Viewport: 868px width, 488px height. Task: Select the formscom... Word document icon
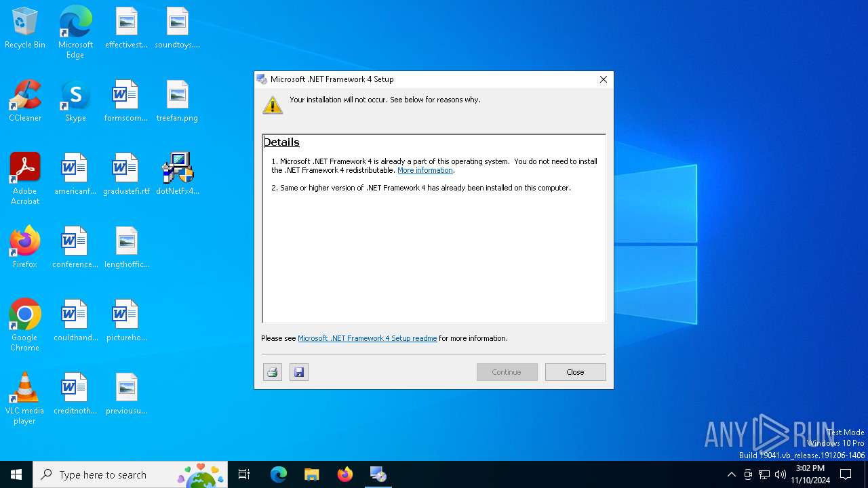tap(126, 102)
